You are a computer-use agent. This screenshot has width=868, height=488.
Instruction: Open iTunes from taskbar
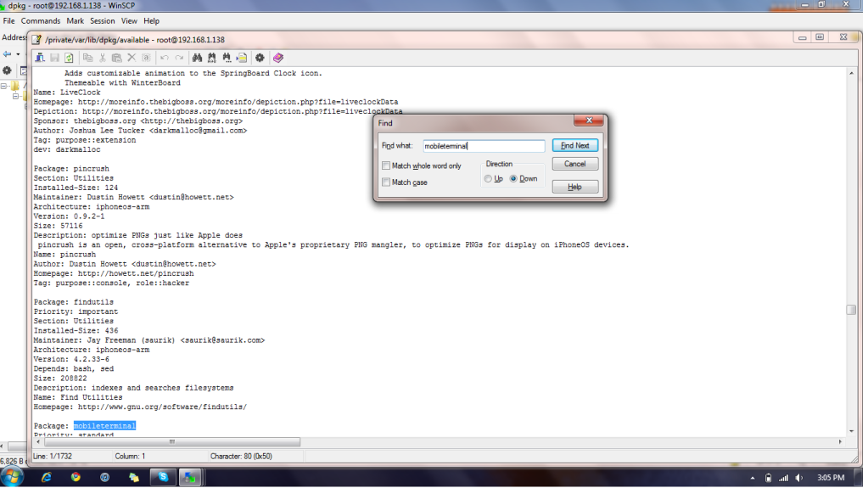pos(104,477)
